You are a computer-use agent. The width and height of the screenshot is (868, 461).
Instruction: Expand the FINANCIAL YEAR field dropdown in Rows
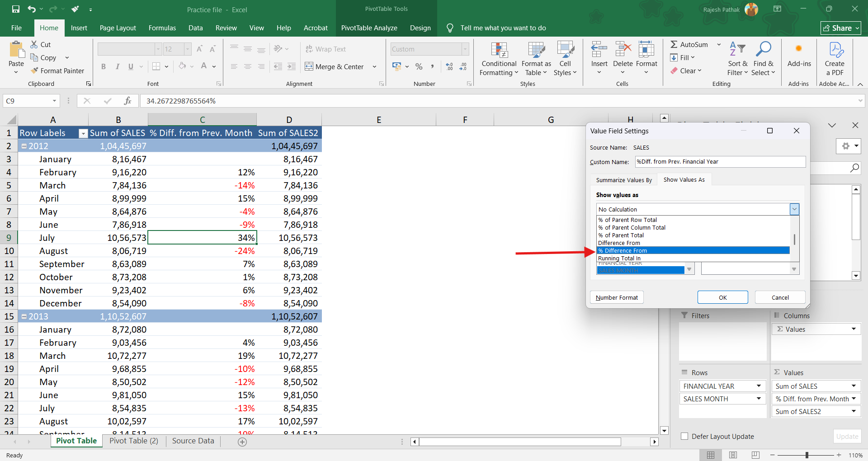759,386
